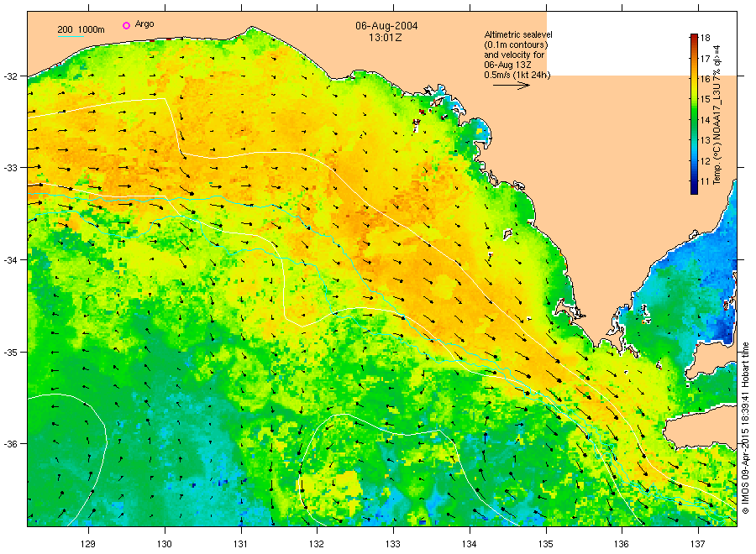Click the longitude label '131'
This screenshot has width=756, height=554.
tap(240, 544)
